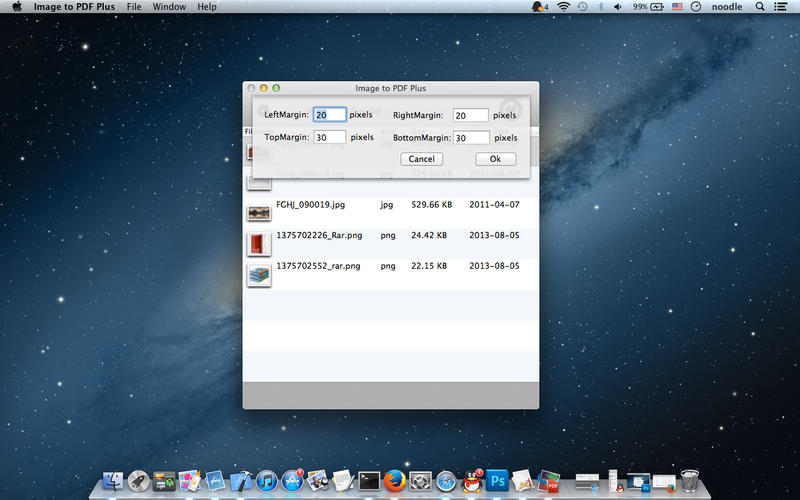Open the Window menu
The height and width of the screenshot is (500, 800).
169,7
